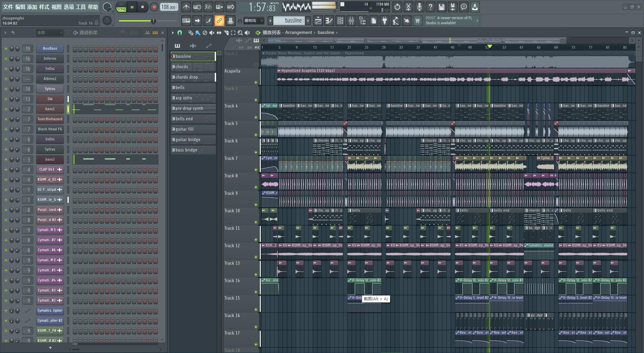Screen dimensions: 644x353
Task: Select the bass1 channel button
Action: coord(50,109)
